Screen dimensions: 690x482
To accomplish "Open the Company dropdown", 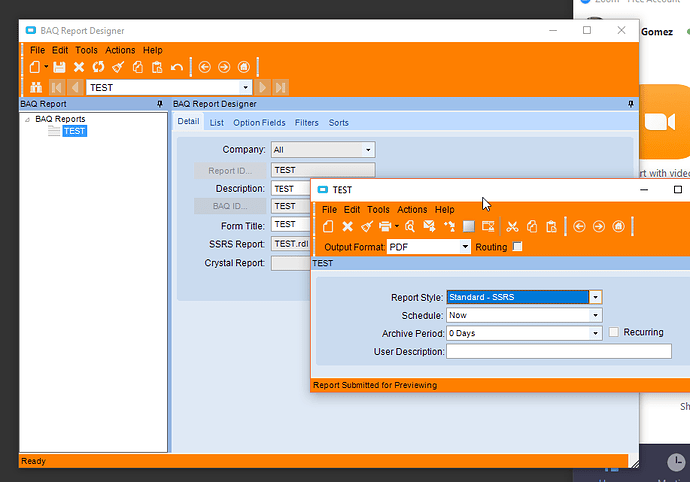I will [368, 150].
